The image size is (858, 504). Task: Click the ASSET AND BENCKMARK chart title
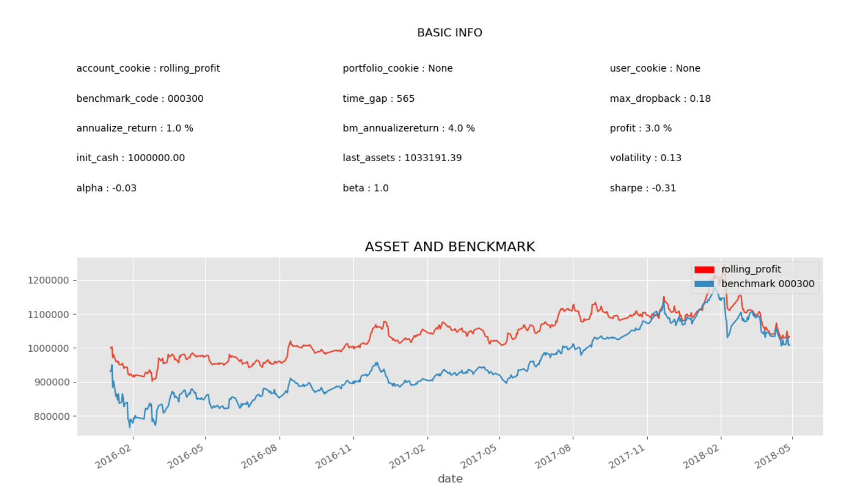click(450, 246)
